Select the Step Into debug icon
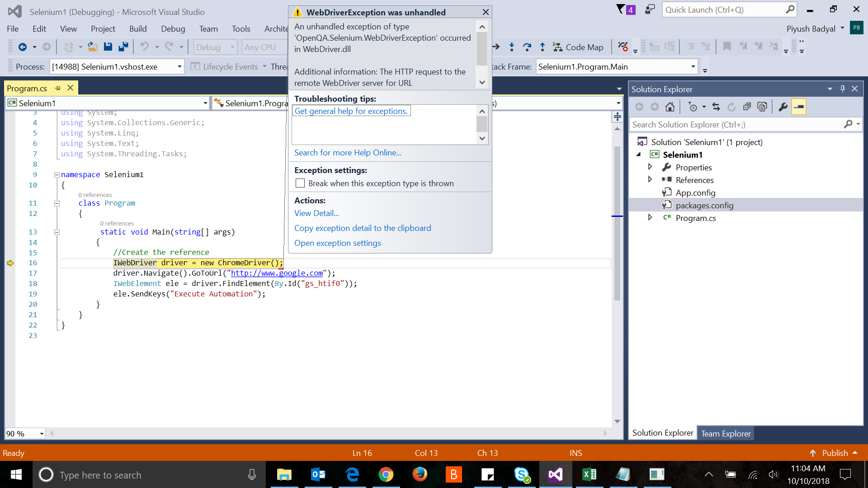This screenshot has width=868, height=488. (512, 47)
